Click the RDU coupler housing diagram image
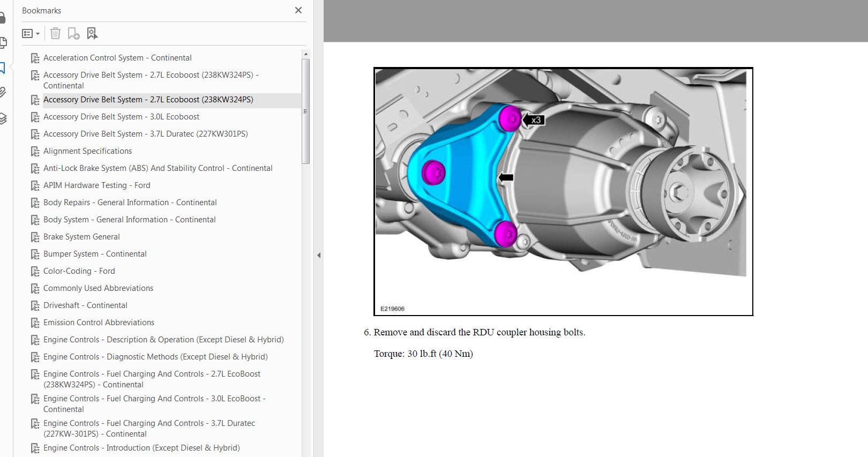 click(563, 191)
